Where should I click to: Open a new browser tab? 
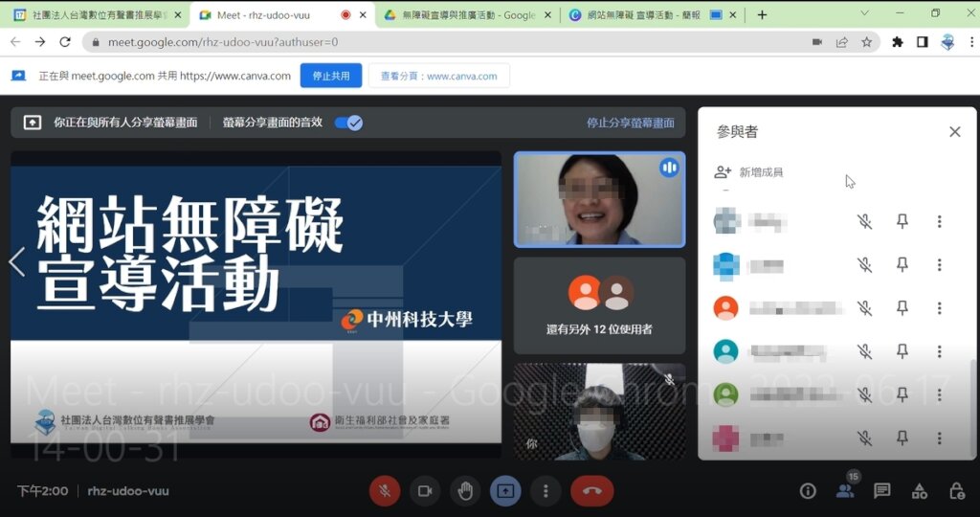762,15
